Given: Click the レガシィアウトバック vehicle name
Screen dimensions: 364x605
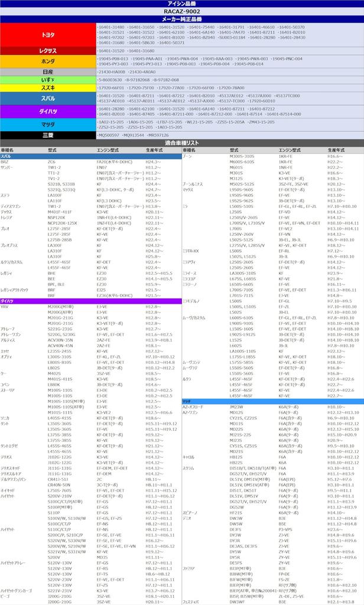Looking at the screenshot, I should 14,290.
